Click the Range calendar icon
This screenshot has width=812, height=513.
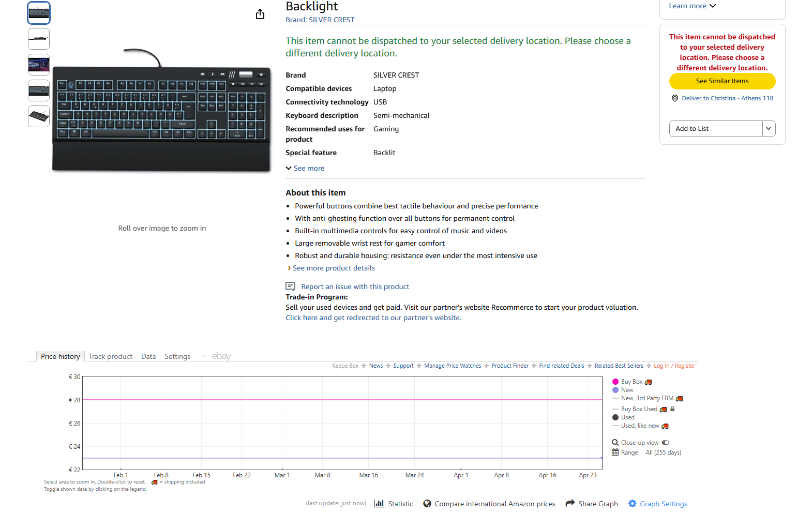[615, 452]
